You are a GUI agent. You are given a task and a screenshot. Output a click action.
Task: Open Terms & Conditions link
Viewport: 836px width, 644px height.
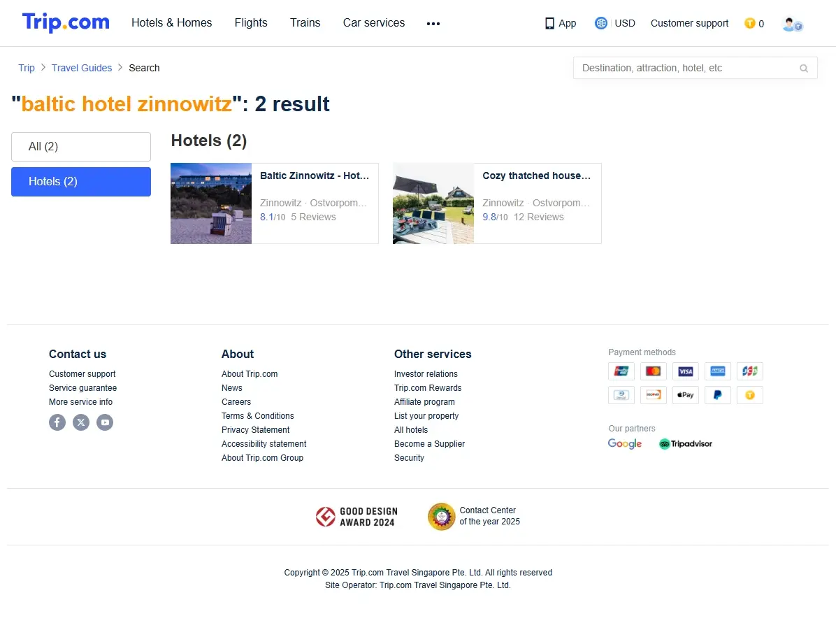click(x=257, y=415)
